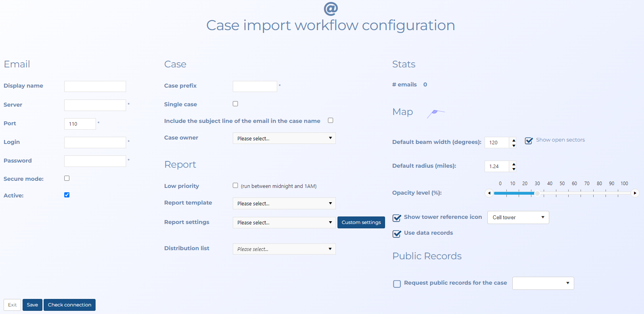
Task: Click into the Server input field
Action: pos(95,105)
